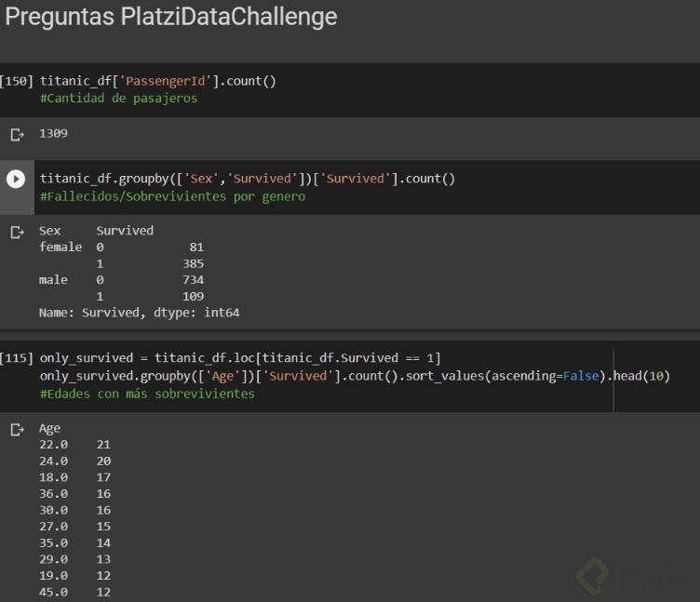
Task: Click the age row 19.0
Action: point(53,576)
